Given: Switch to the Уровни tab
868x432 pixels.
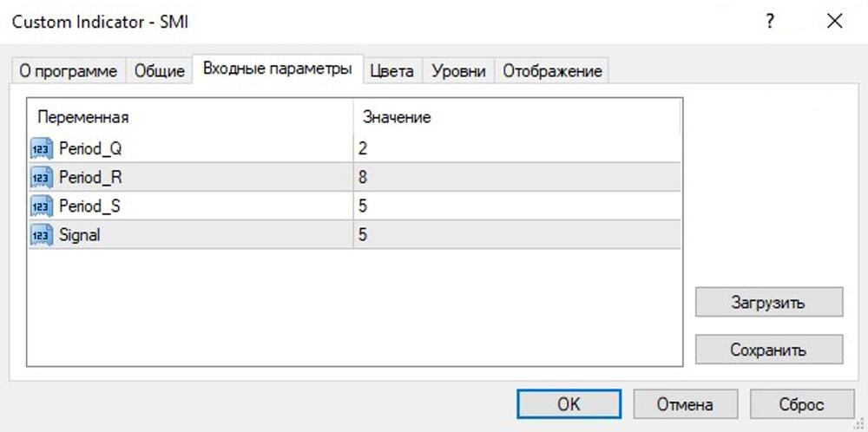Looking at the screenshot, I should point(458,71).
